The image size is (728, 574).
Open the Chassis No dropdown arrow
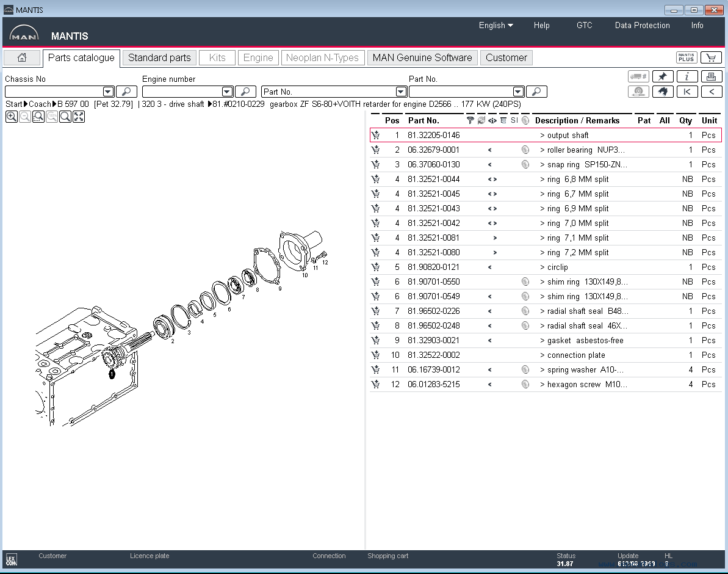[x=108, y=92]
